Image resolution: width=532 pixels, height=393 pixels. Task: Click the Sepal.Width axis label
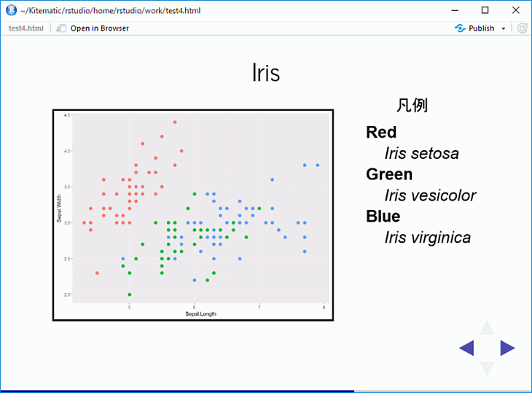[x=59, y=209]
